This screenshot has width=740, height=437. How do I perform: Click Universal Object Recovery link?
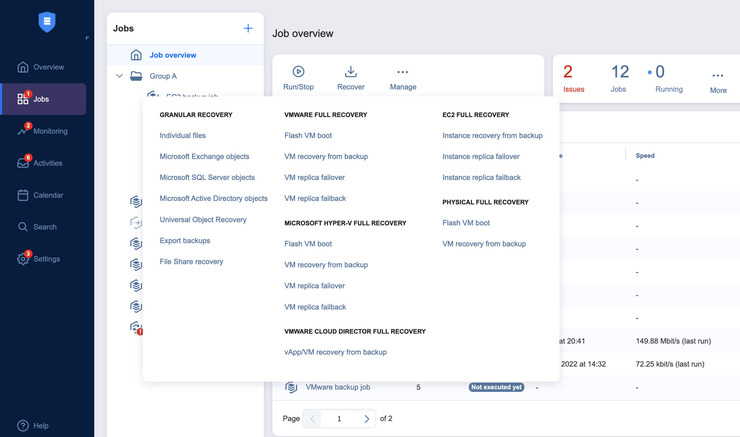pyautogui.click(x=202, y=219)
